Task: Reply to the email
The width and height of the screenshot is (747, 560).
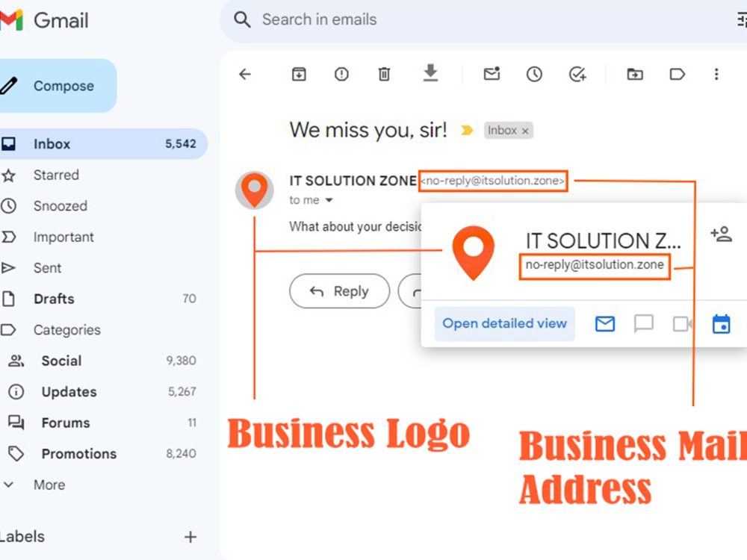Action: pyautogui.click(x=339, y=291)
